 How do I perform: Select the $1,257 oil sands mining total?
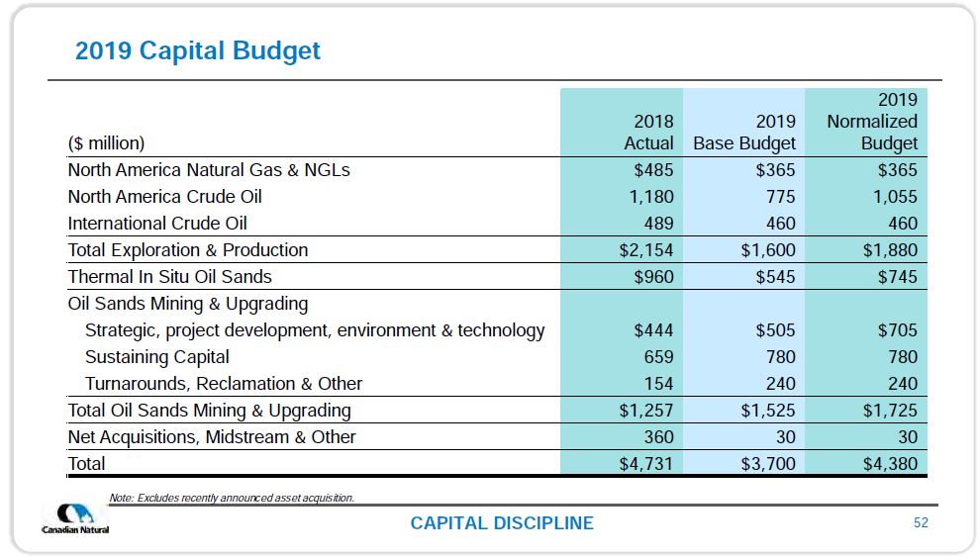(x=646, y=411)
